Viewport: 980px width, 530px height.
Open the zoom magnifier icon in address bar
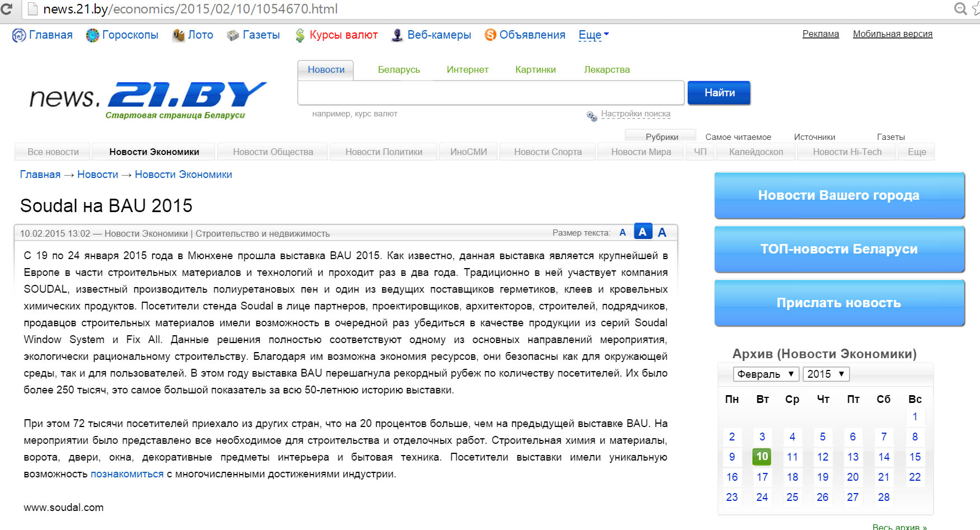coord(960,8)
